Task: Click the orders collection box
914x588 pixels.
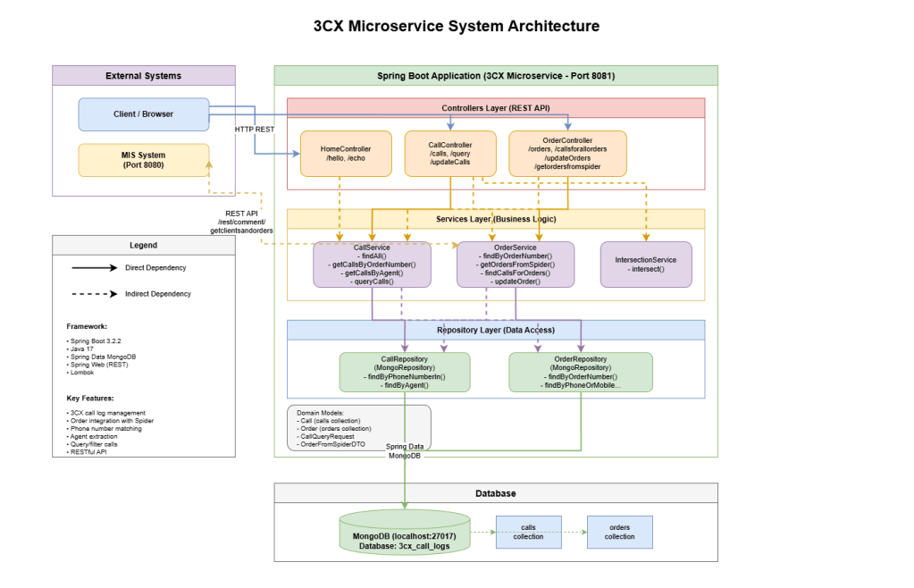Action: [619, 532]
